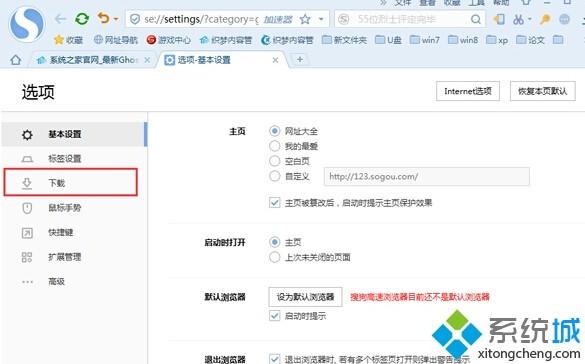Toggle the 启动时提示 checkbox
Viewport: 585px width, 364px height.
coord(275,316)
